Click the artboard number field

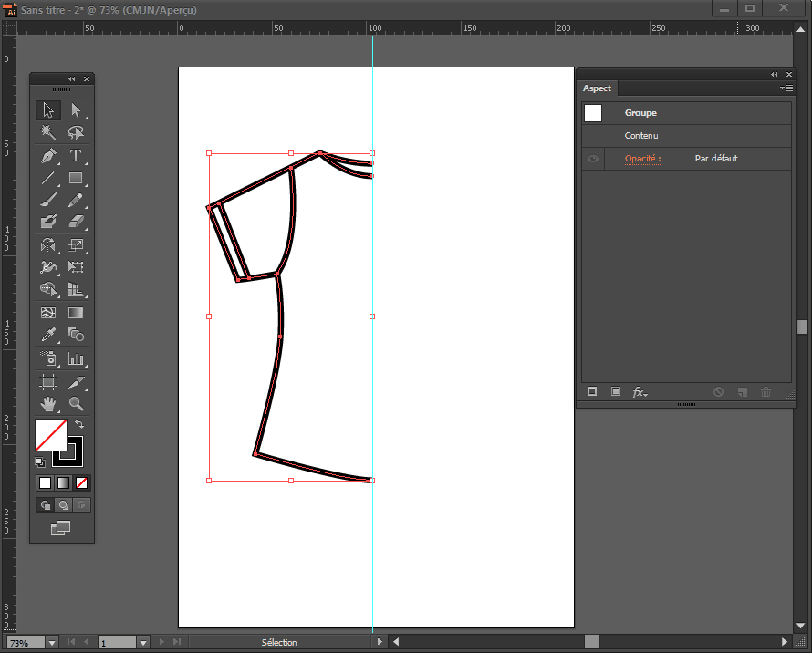point(118,643)
